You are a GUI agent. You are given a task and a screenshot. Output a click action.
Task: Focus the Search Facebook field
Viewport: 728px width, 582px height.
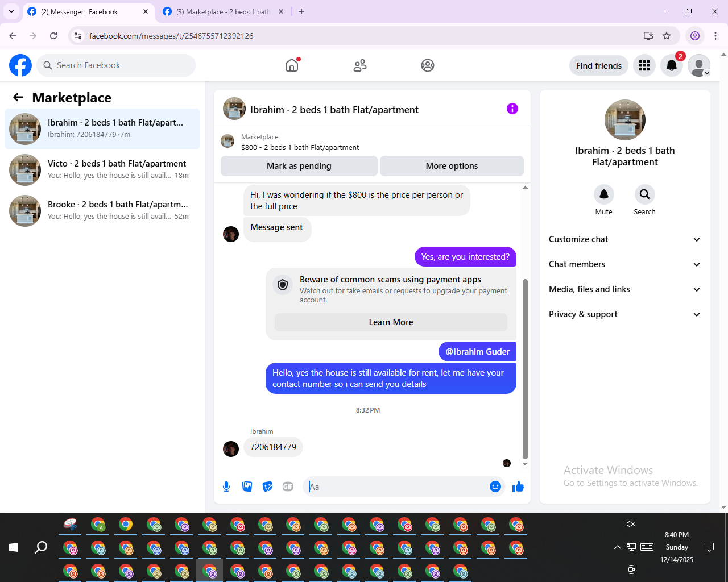[116, 65]
